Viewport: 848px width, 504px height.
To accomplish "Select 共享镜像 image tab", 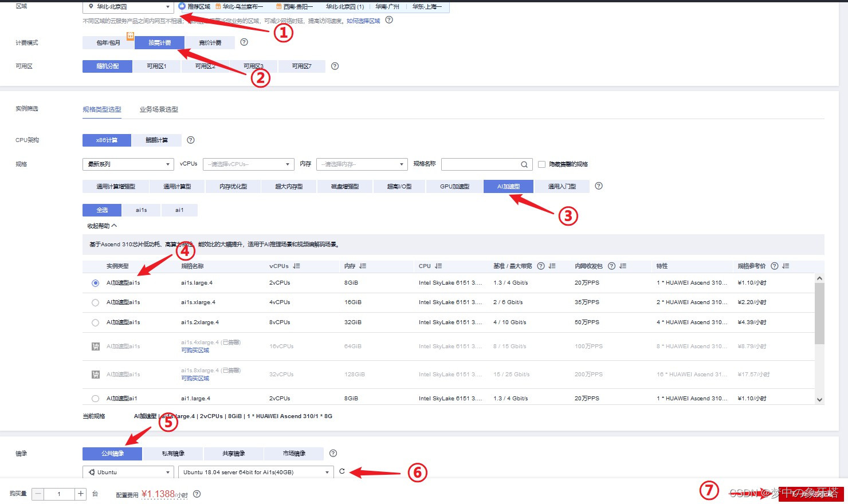I will coord(234,454).
